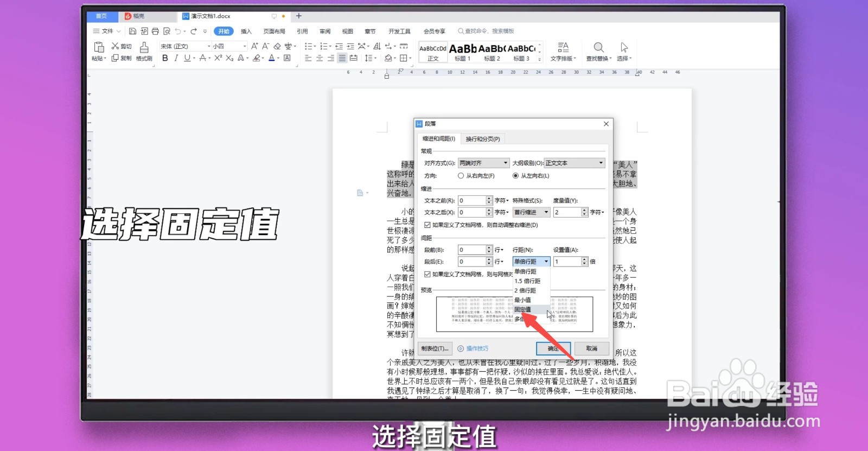868x451 pixels.
Task: Open the font color A picker
Action: [x=272, y=58]
